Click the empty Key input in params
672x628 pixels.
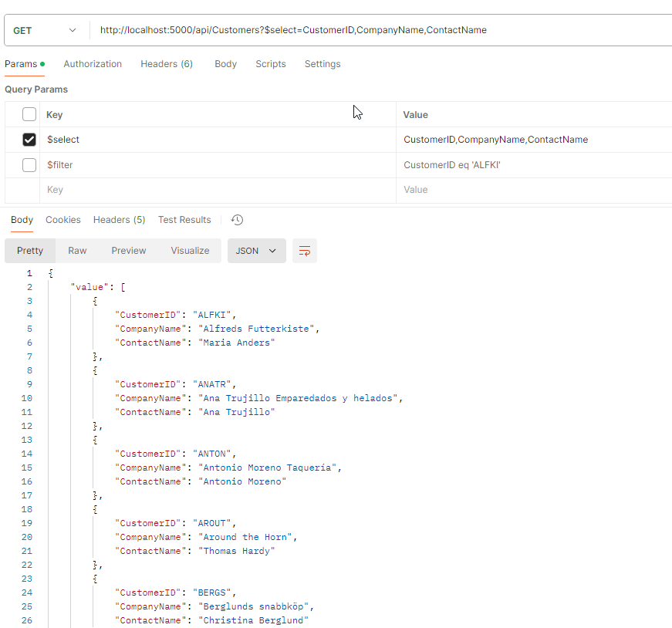[216, 190]
